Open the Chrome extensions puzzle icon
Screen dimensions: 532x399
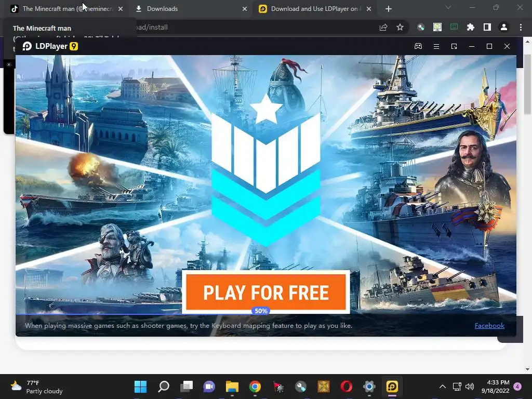pos(471,27)
